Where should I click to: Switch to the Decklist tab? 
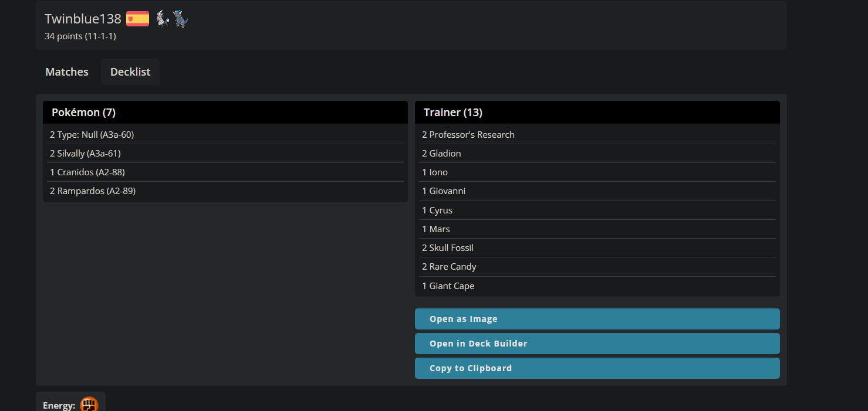click(x=130, y=72)
